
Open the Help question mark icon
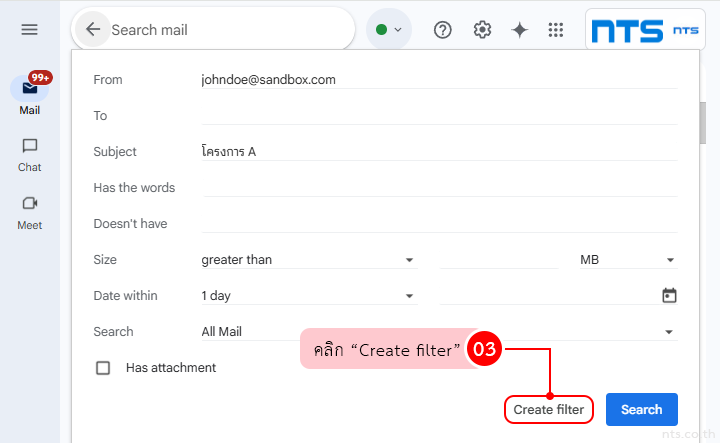[x=443, y=30]
